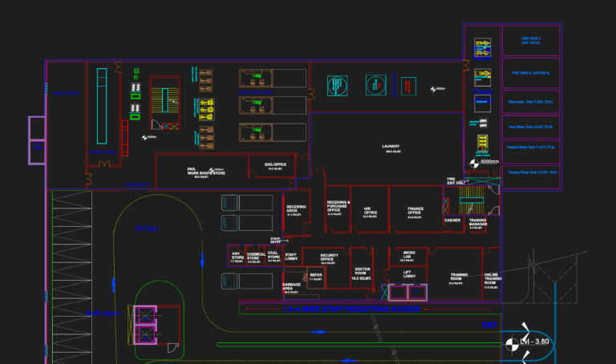Select the EQUIP IN/OUT label
Image resolution: width=616 pixels, height=364 pixels.
click(137, 184)
